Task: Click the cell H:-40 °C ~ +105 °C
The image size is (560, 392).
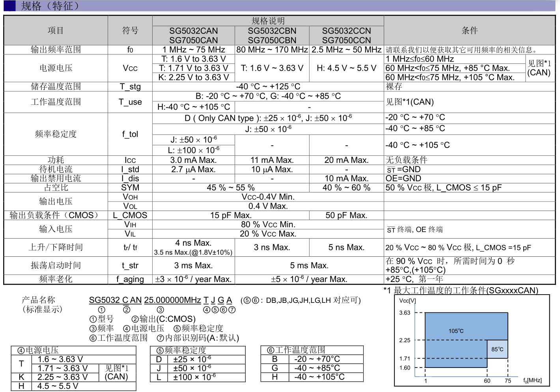Action: click(194, 107)
